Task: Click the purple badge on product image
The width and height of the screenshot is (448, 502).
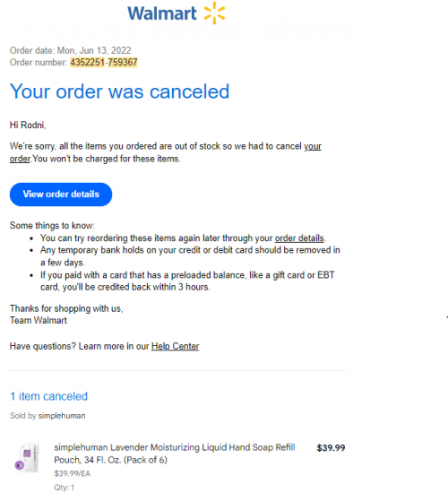Action: click(20, 465)
